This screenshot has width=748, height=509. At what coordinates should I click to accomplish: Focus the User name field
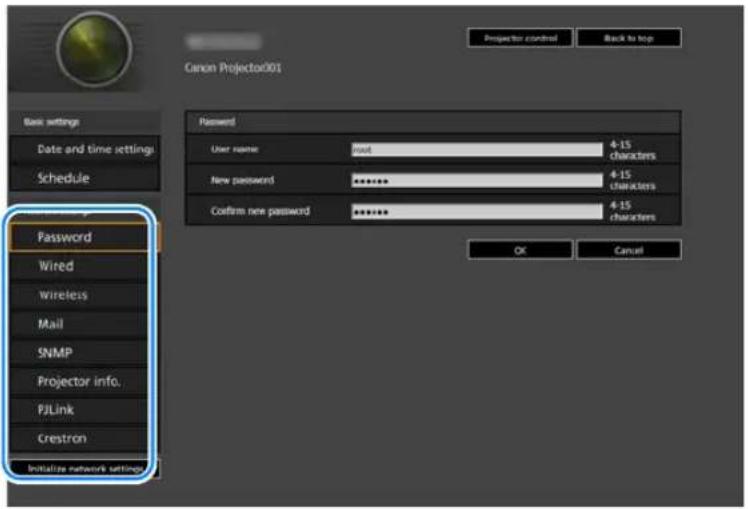point(477,149)
